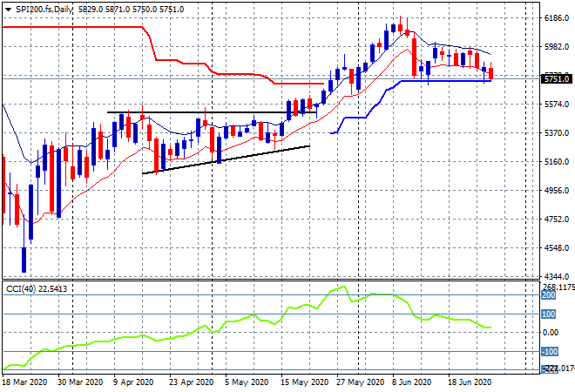This screenshot has width=575, height=392.
Task: Click the 5574.0 price axis label
Action: (557, 105)
